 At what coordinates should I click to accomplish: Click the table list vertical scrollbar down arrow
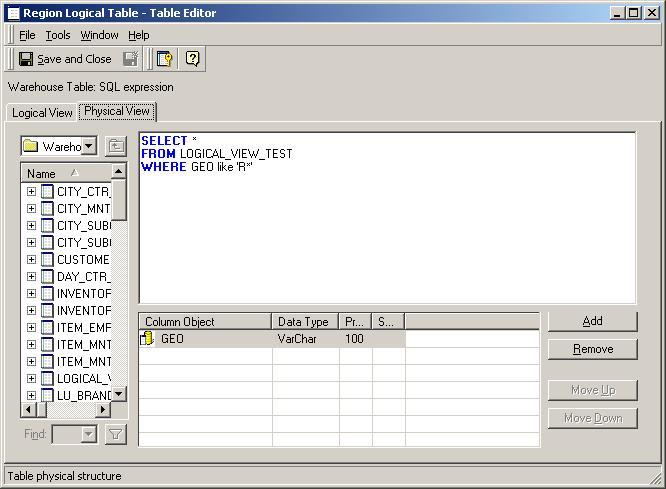(119, 394)
